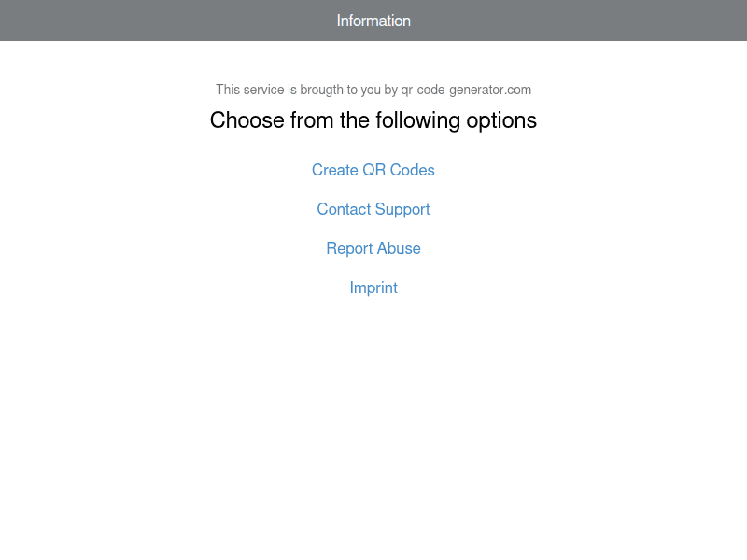The width and height of the screenshot is (747, 560).
Task: Click the Information header title
Action: click(373, 21)
